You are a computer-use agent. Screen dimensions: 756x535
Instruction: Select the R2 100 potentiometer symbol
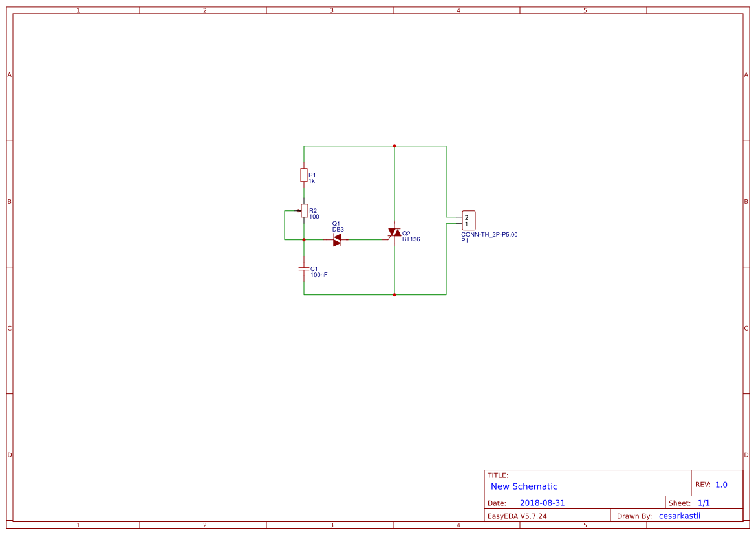(x=304, y=211)
